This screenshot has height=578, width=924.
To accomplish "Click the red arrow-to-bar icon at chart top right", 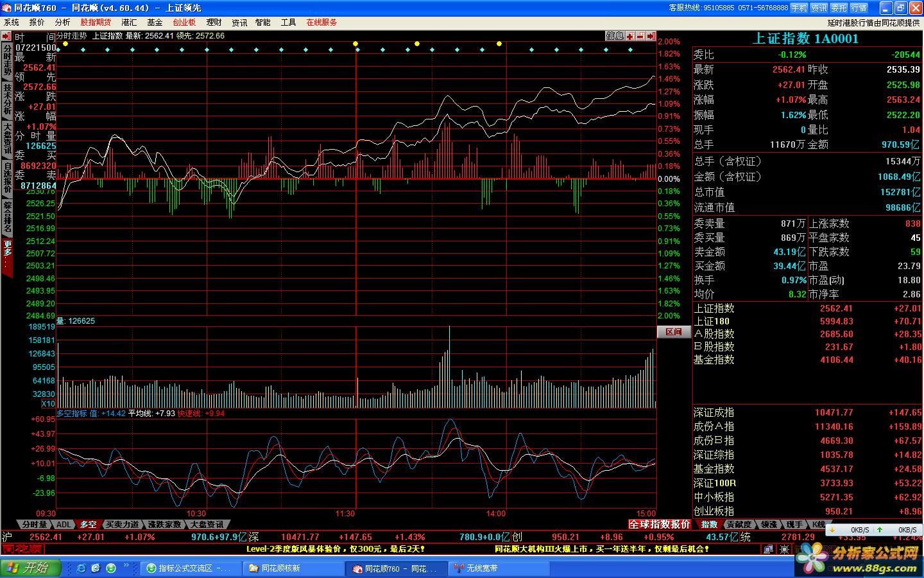I will [651, 36].
